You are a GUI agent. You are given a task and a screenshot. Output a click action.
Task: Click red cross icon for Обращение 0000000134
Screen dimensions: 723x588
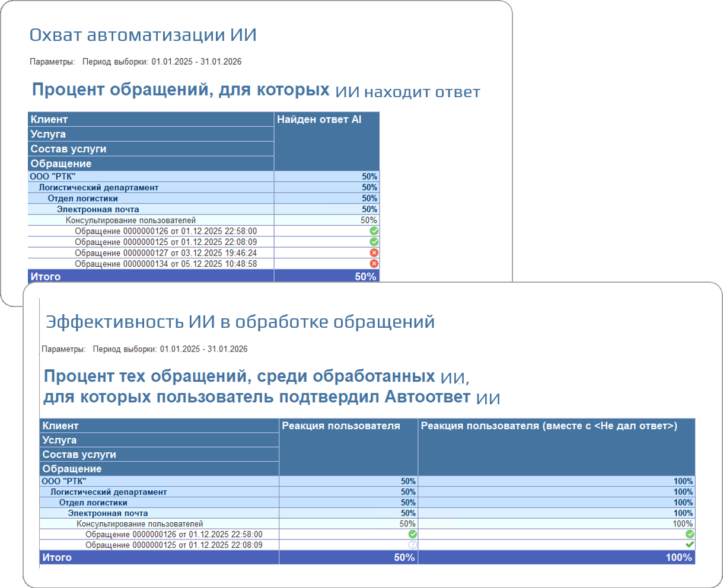point(374,264)
